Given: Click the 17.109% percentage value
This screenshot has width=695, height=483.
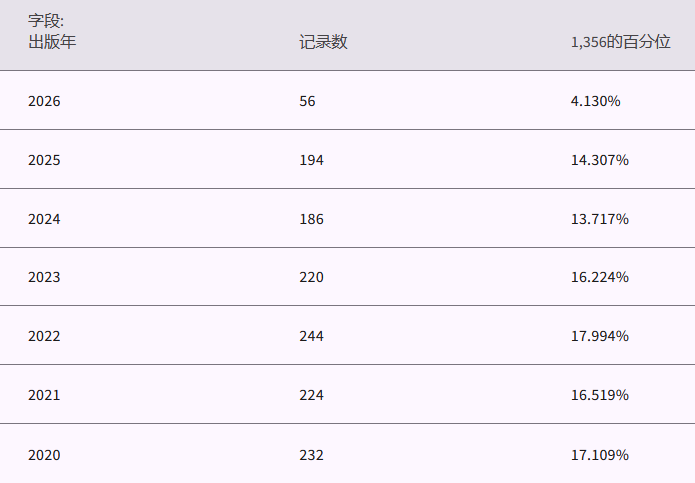Looking at the screenshot, I should click(599, 454).
